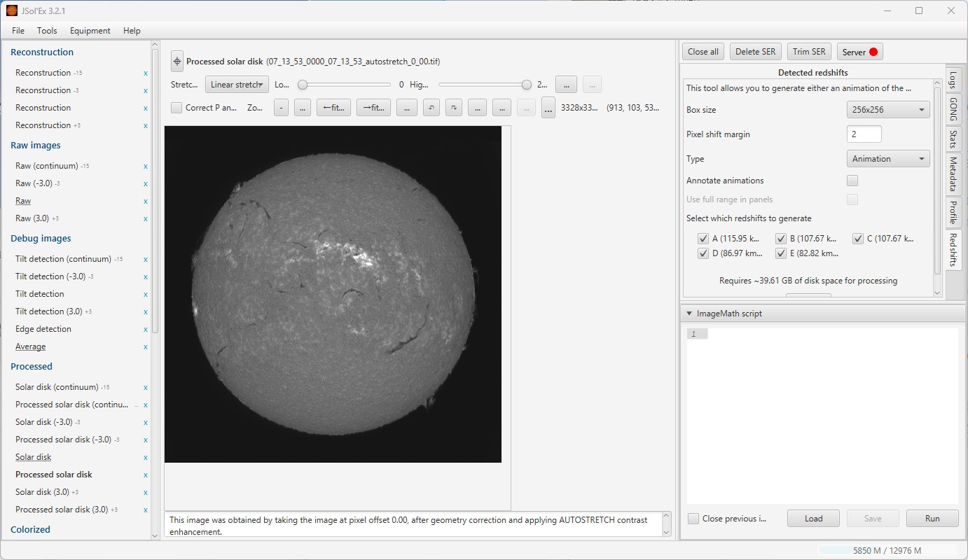
Task: Click the right-arrow fit button
Action: tap(373, 108)
